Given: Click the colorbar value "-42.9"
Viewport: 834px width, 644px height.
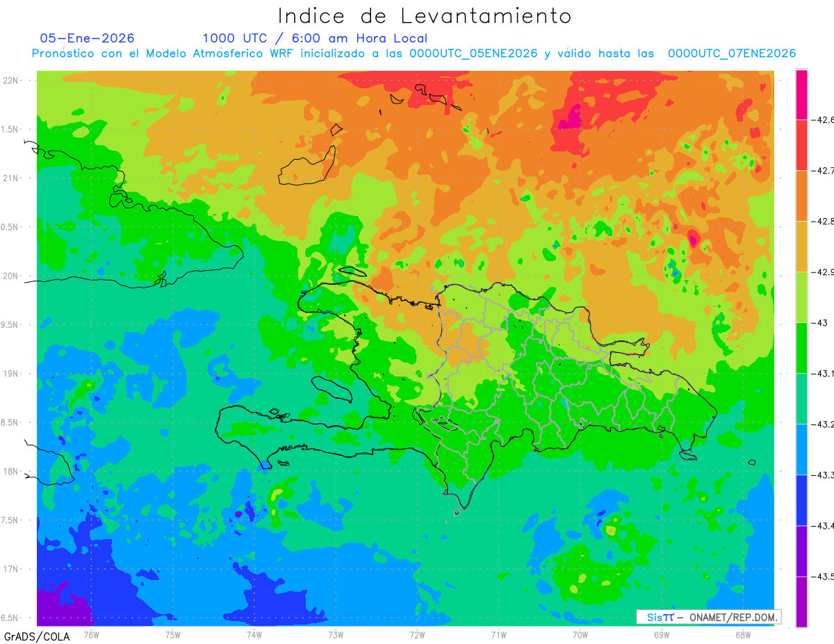Looking at the screenshot, I should coord(823,272).
